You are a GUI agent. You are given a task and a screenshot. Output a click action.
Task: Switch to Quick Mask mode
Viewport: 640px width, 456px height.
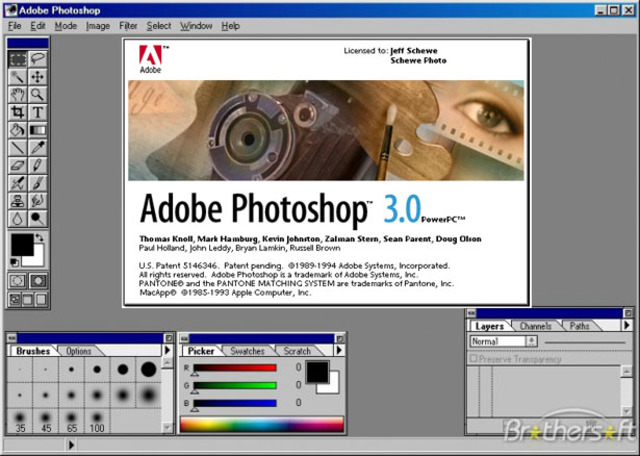(38, 281)
